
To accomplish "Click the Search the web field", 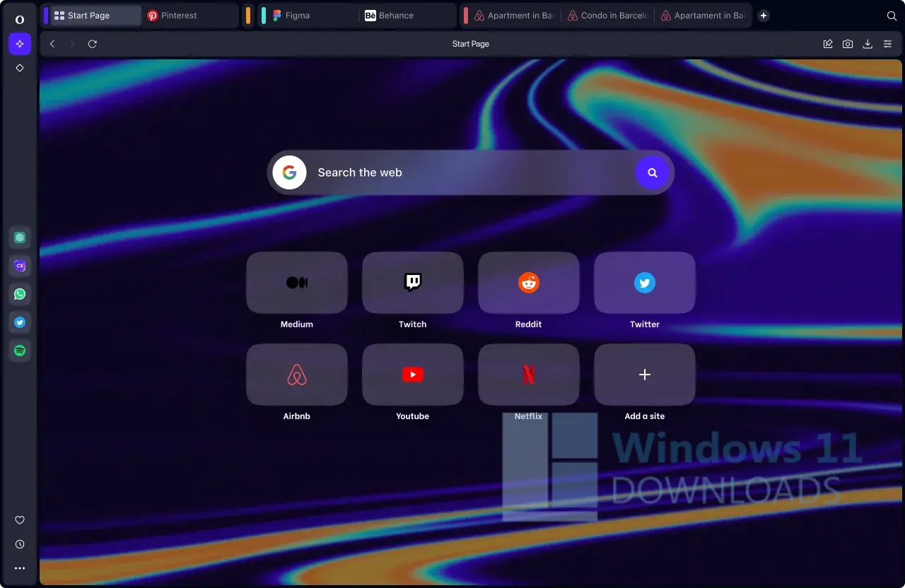I will click(x=471, y=172).
